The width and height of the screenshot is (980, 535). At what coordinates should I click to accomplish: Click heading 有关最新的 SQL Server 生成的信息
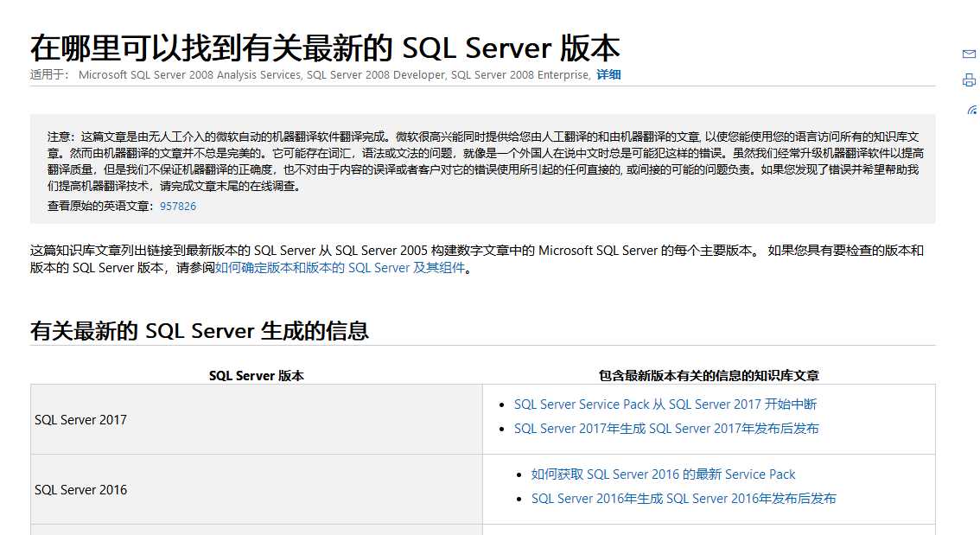tap(200, 331)
